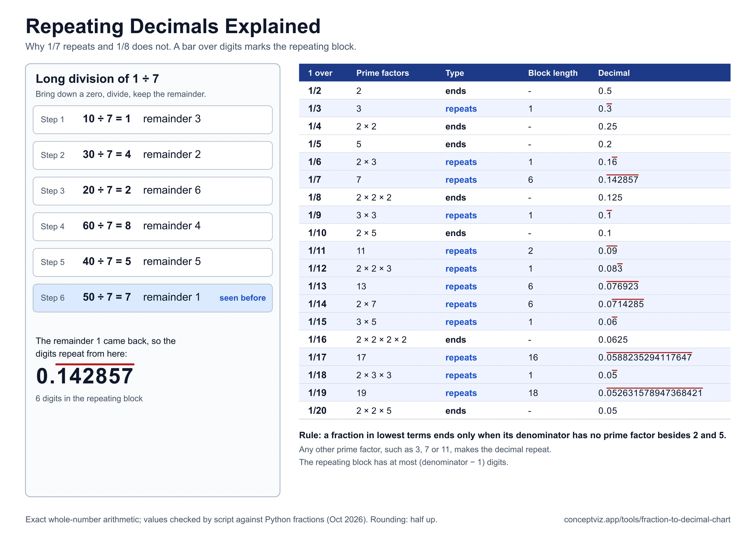Click the 'Decimal' column header
Screen dimensions: 756x535
(614, 73)
